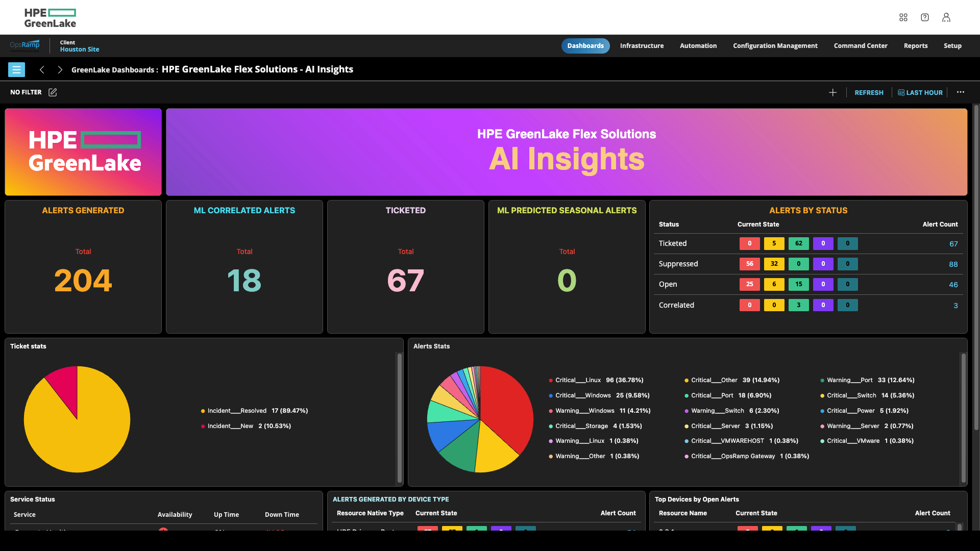Open the LAST HOUR time range picker
This screenshot has height=551, width=980.
point(920,93)
